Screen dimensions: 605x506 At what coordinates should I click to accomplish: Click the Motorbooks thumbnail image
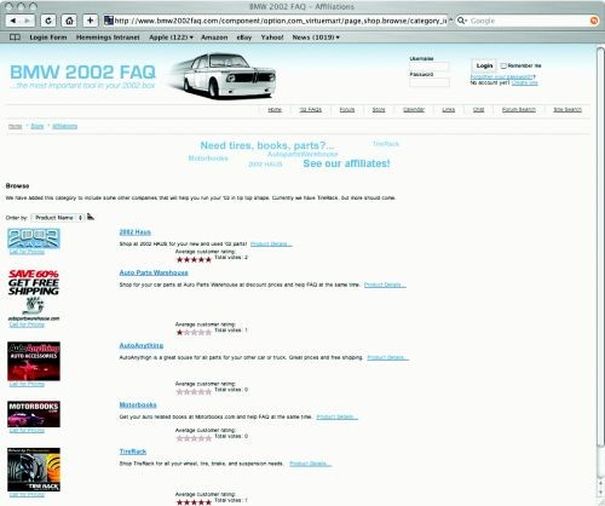(34, 414)
